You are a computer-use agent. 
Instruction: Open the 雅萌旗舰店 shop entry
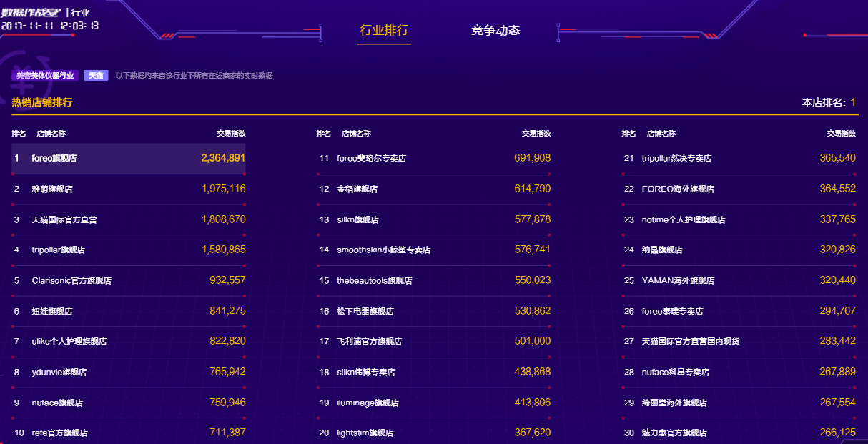tap(52, 189)
